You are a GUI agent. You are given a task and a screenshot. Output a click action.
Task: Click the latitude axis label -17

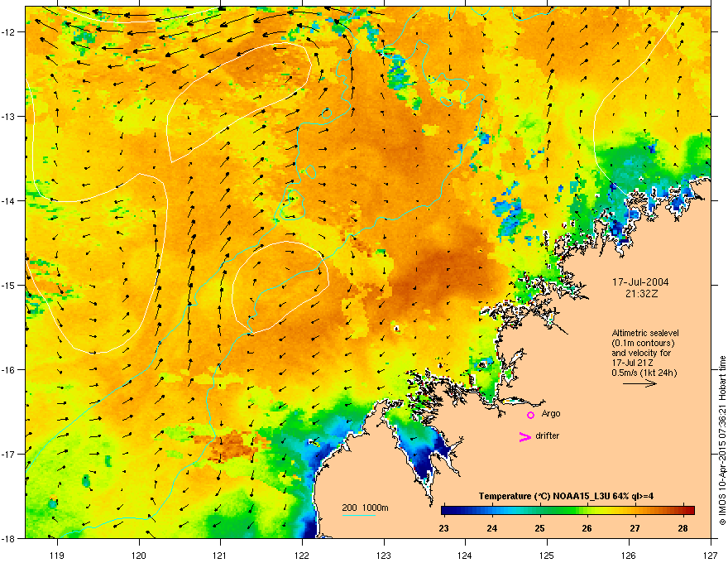(9, 454)
